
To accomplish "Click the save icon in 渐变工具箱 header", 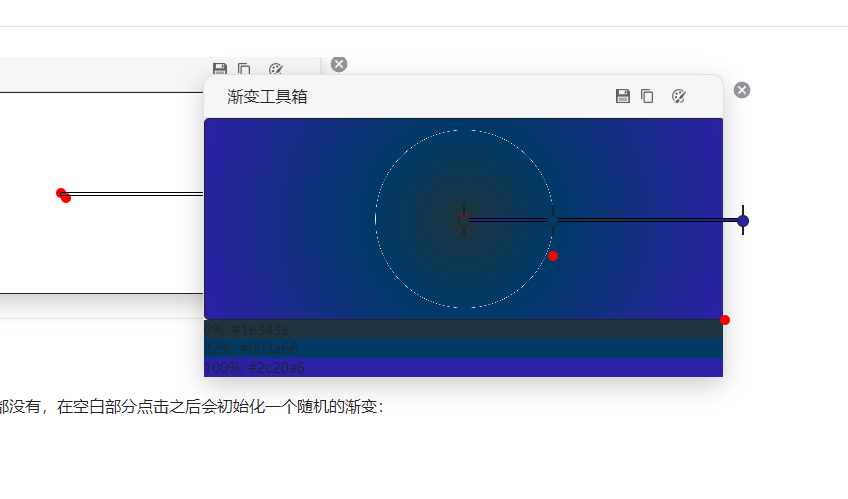I will 622,96.
